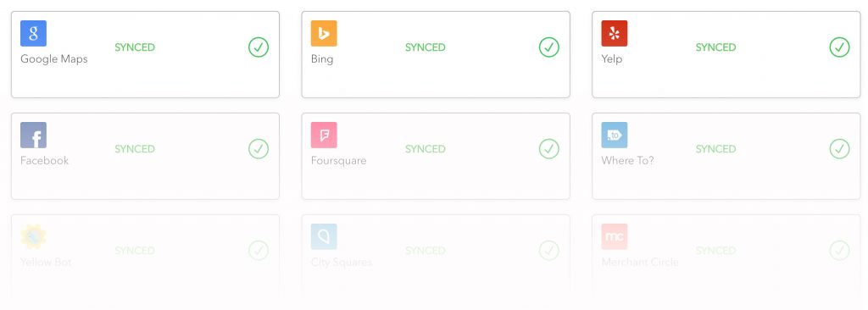This screenshot has height=310, width=868.
Task: Click the Foursquare name label
Action: 339,161
